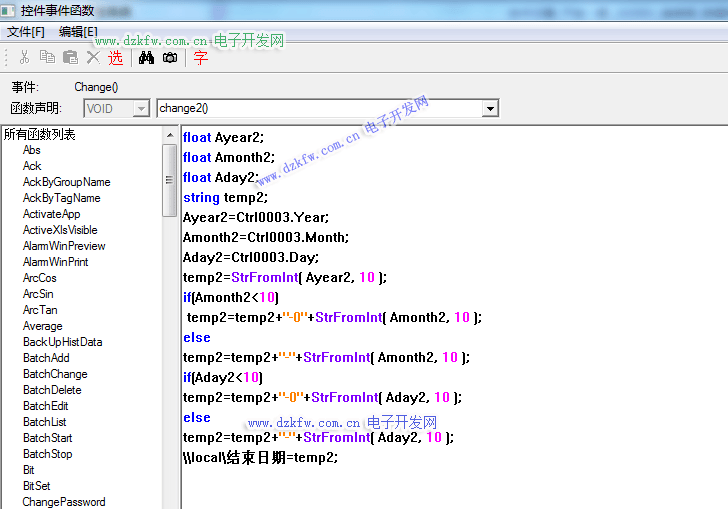Click inside the change2() function name field
This screenshot has height=509, width=728.
click(320, 108)
